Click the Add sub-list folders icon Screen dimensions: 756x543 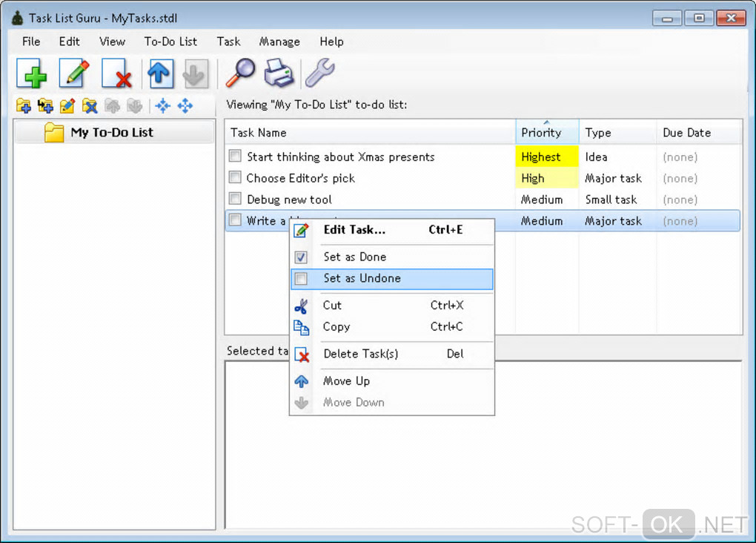click(45, 105)
